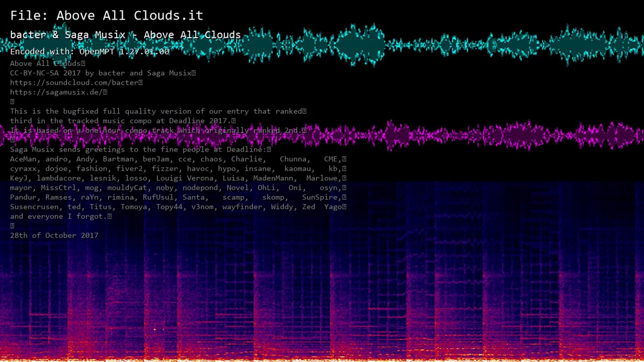Click the name "MissCtrl" in the greetings

click(x=58, y=188)
